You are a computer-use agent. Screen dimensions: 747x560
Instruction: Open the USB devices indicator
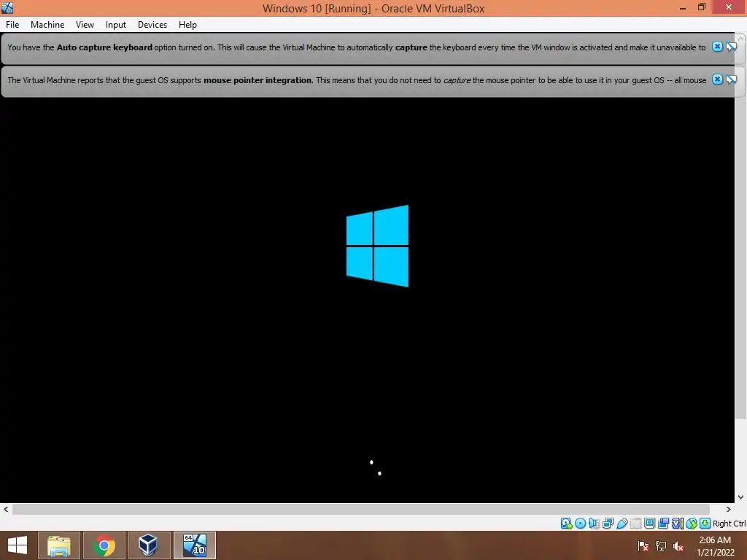[x=622, y=524]
